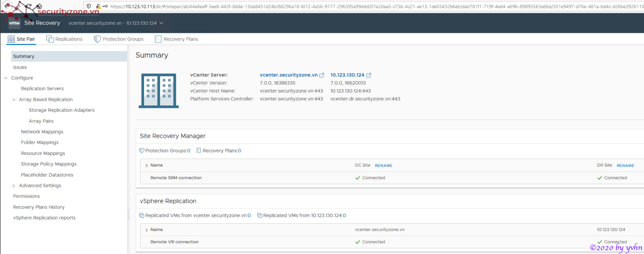Click 'Remote SRM connection' row label

tap(176, 178)
